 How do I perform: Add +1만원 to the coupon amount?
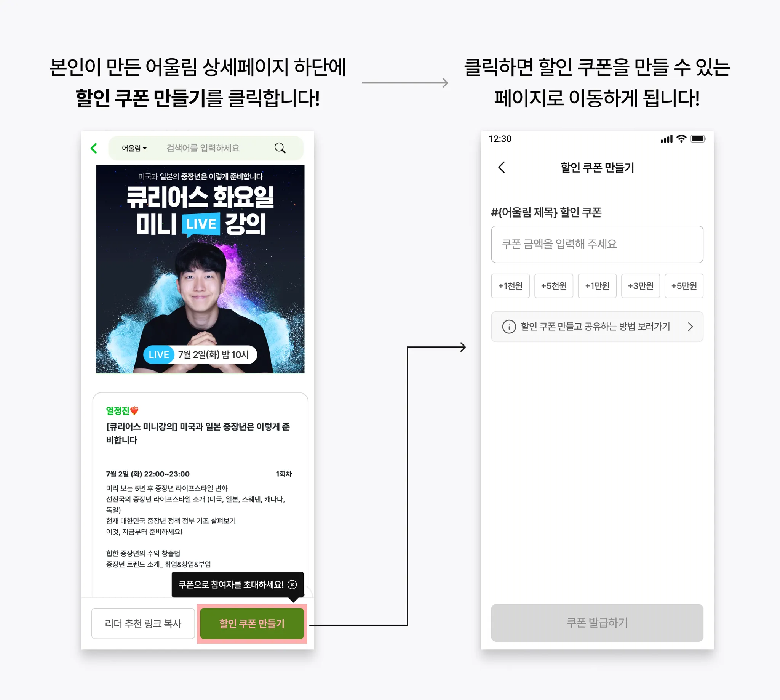point(597,286)
